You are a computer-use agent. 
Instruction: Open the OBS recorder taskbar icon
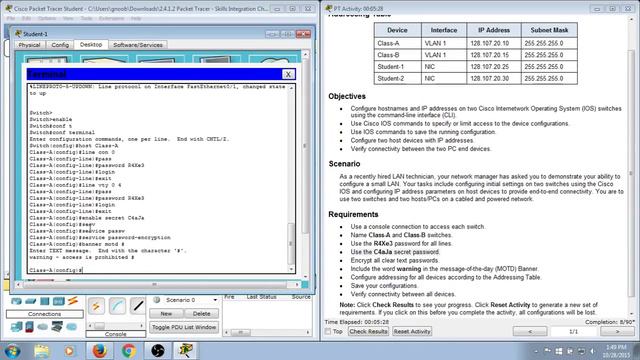tap(158, 351)
